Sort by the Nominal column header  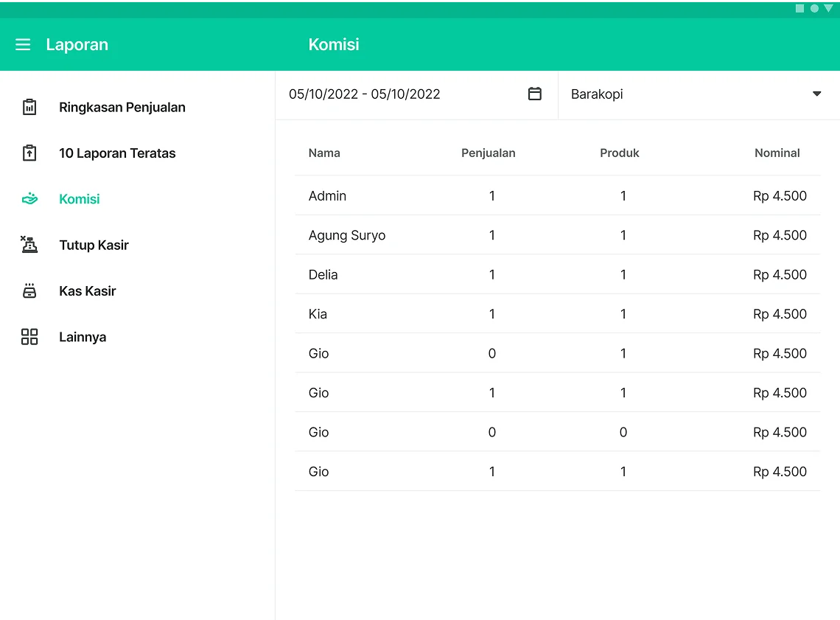(x=777, y=153)
